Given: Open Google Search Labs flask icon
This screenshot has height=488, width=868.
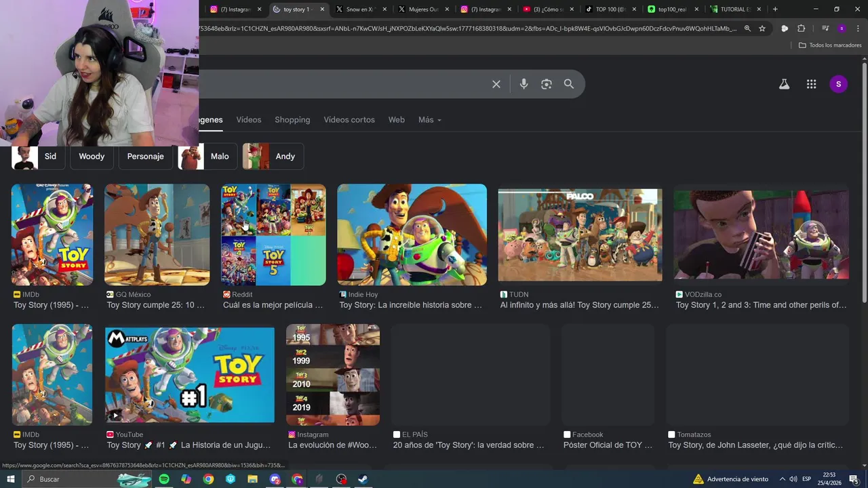Looking at the screenshot, I should click(784, 84).
